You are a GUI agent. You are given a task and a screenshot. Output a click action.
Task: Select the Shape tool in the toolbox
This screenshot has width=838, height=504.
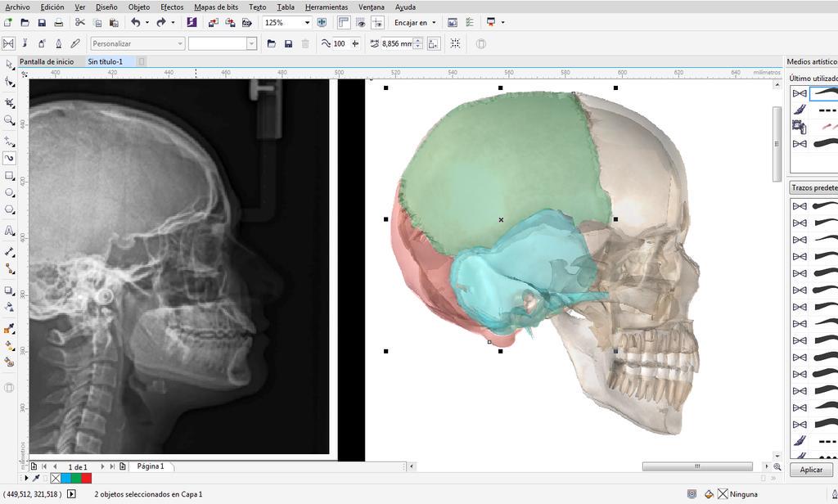tap(9, 81)
